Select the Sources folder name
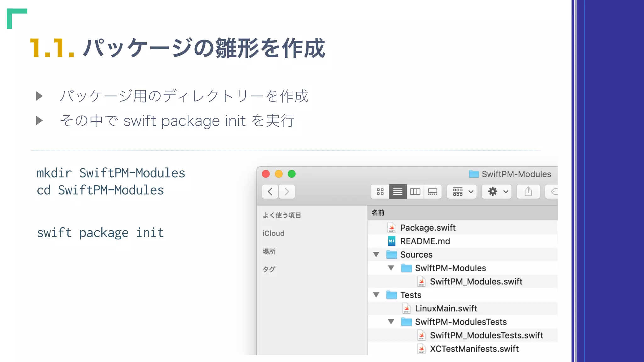Image resolution: width=644 pixels, height=362 pixels. (x=416, y=255)
